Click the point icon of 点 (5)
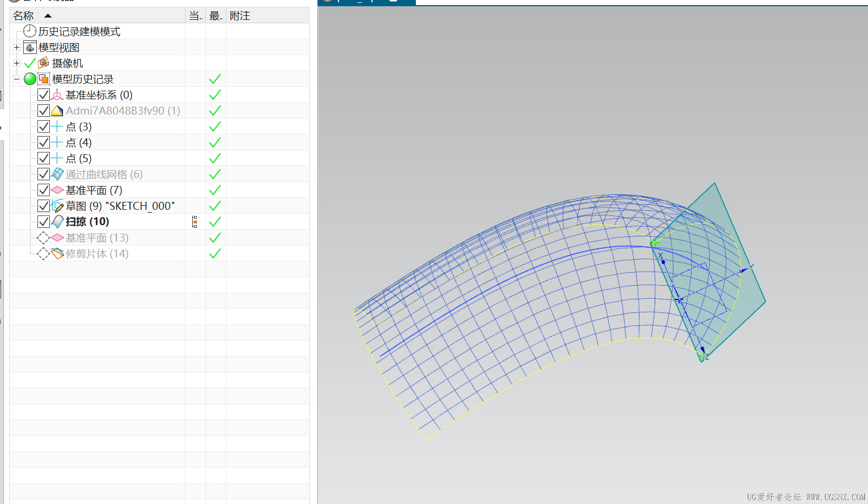868x504 pixels. pos(57,158)
